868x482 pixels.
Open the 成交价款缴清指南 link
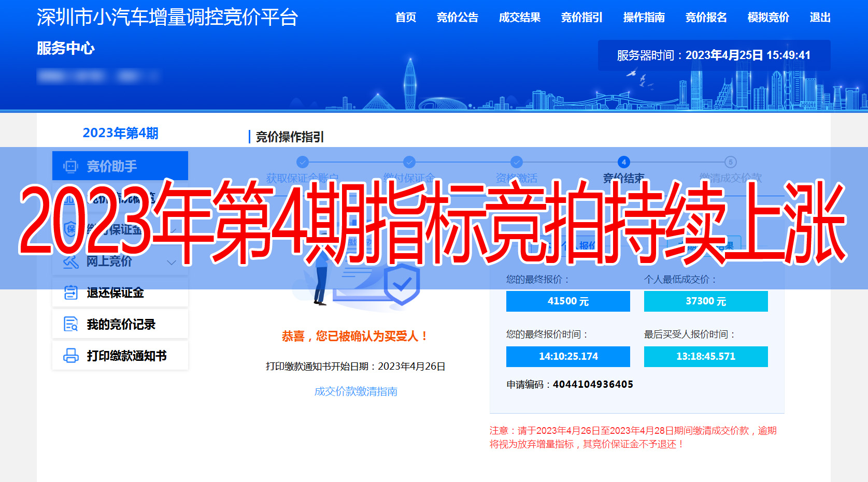[356, 391]
